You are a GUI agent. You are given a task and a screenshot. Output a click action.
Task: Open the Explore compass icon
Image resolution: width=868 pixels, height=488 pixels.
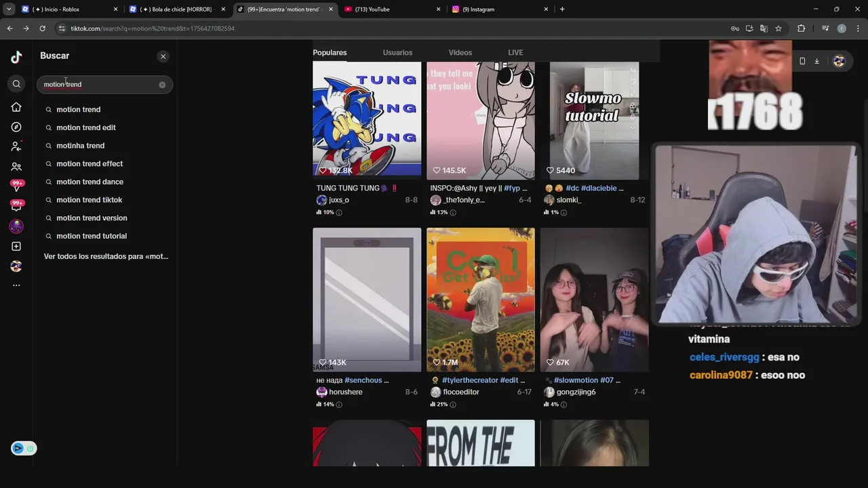(x=16, y=127)
